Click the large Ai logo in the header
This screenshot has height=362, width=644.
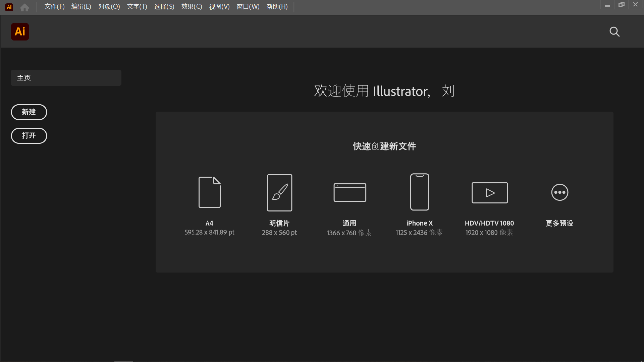[20, 32]
